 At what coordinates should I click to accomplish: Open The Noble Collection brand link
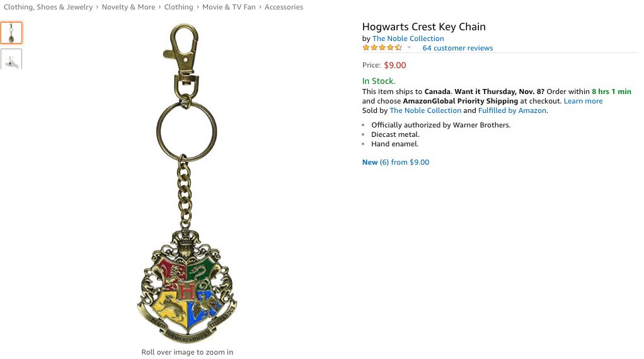[408, 38]
